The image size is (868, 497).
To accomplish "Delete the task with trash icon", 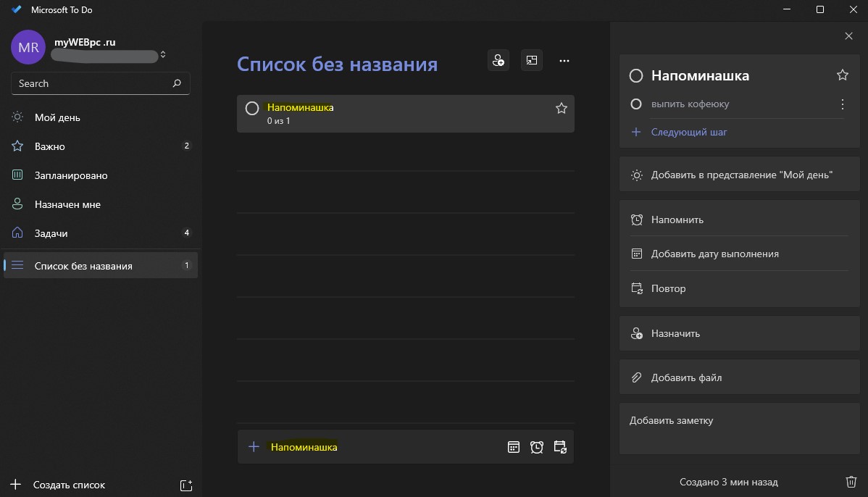I will click(851, 482).
